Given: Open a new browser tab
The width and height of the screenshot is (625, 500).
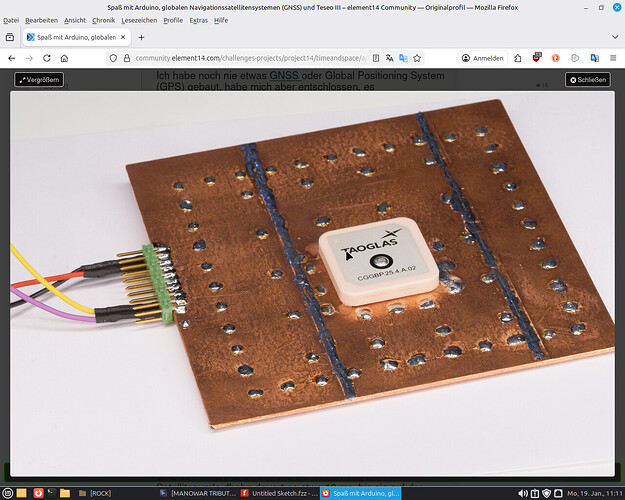Looking at the screenshot, I should pyautogui.click(x=142, y=37).
